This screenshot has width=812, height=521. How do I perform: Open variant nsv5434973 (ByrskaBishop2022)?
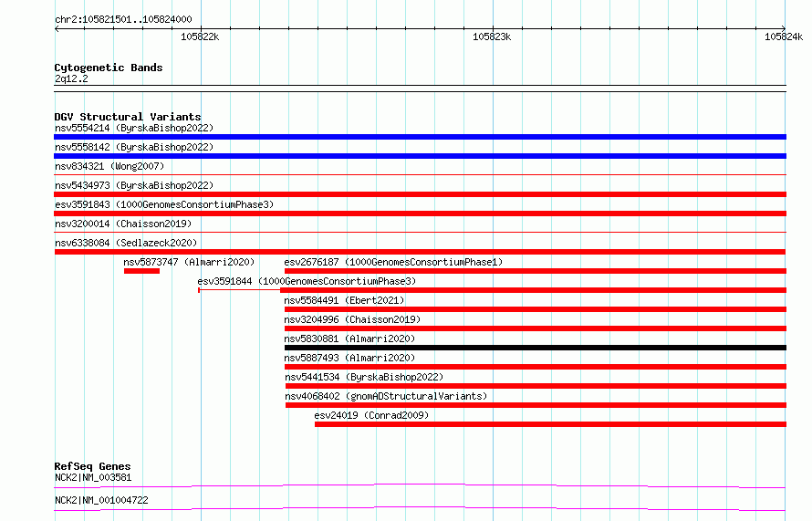pos(134,185)
